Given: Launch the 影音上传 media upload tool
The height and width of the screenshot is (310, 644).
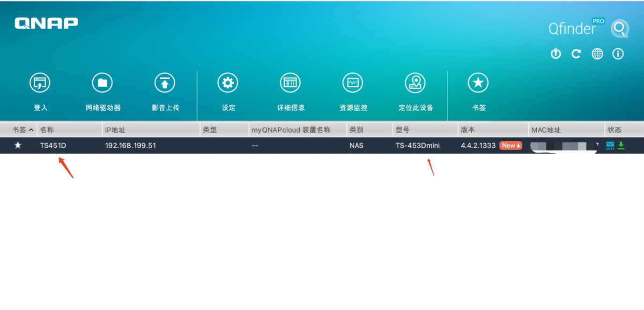Looking at the screenshot, I should pos(165,83).
